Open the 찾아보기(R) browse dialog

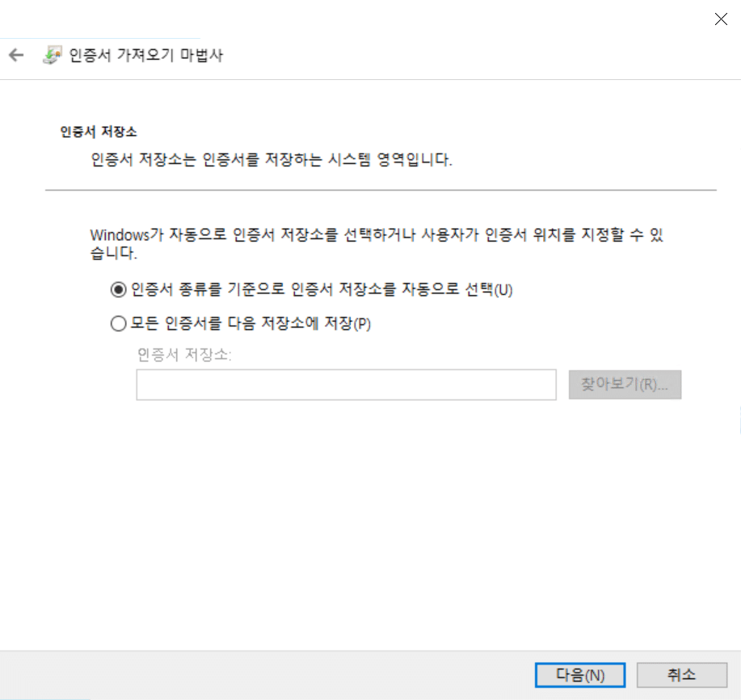pos(625,384)
